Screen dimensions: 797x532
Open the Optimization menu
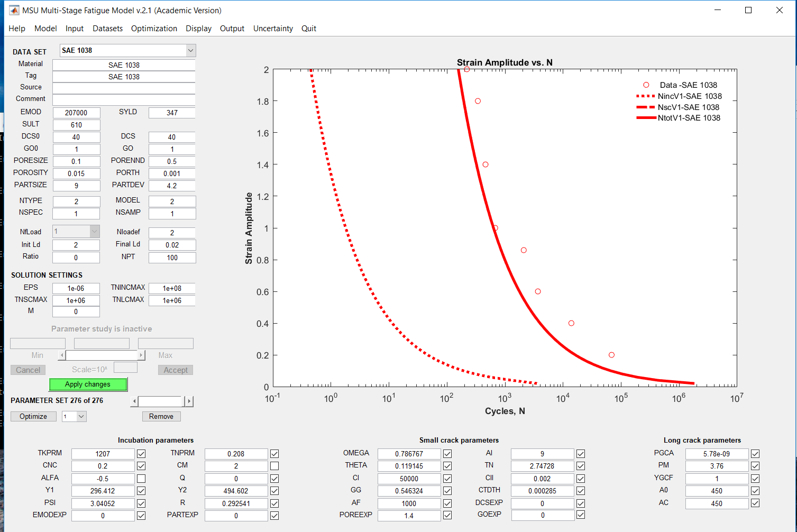154,29
